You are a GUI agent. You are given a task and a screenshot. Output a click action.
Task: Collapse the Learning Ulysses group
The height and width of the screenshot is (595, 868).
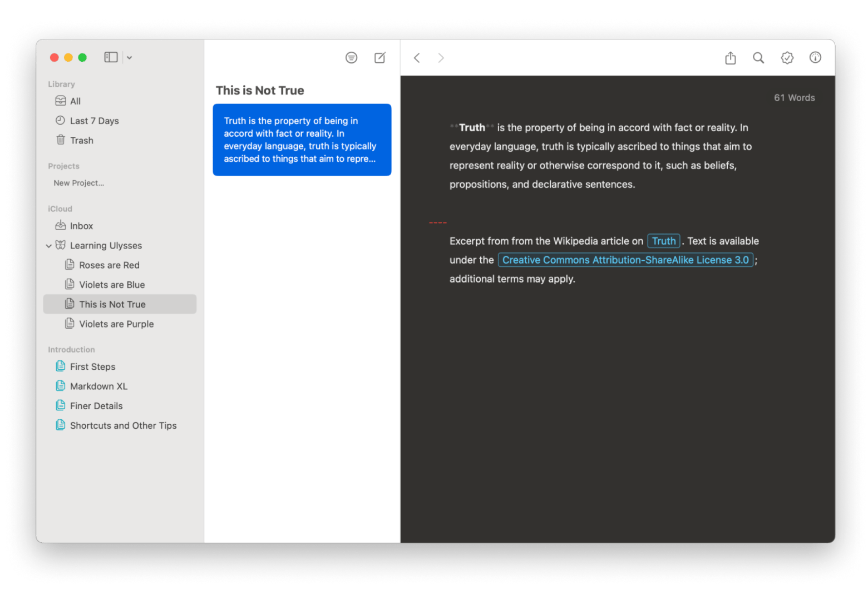pyautogui.click(x=49, y=246)
